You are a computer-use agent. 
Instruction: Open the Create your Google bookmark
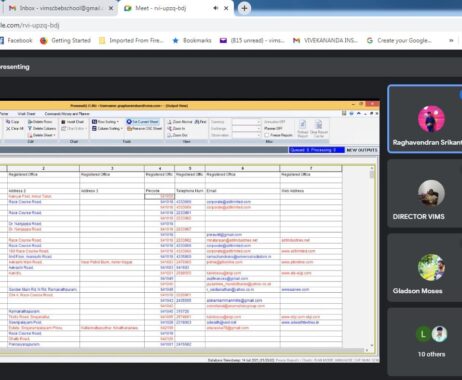tap(399, 40)
